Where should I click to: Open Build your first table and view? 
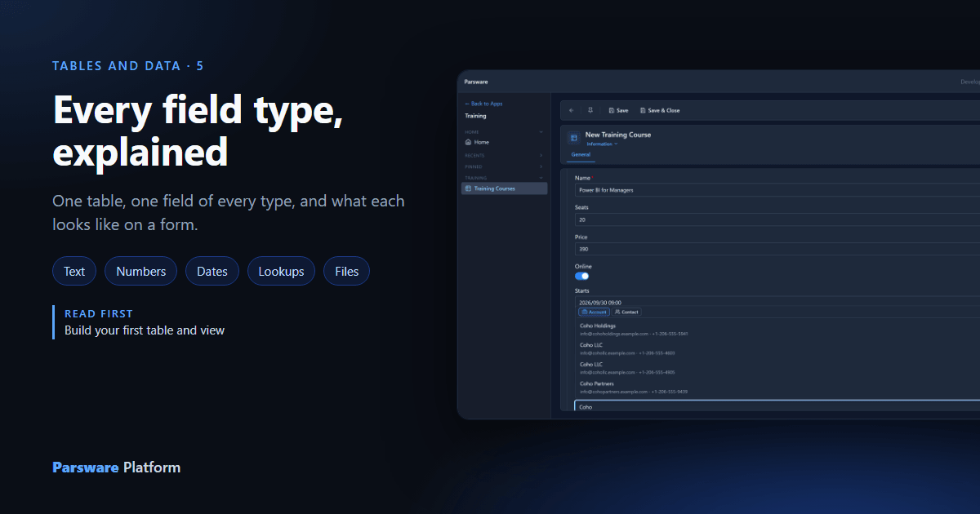pyautogui.click(x=145, y=330)
